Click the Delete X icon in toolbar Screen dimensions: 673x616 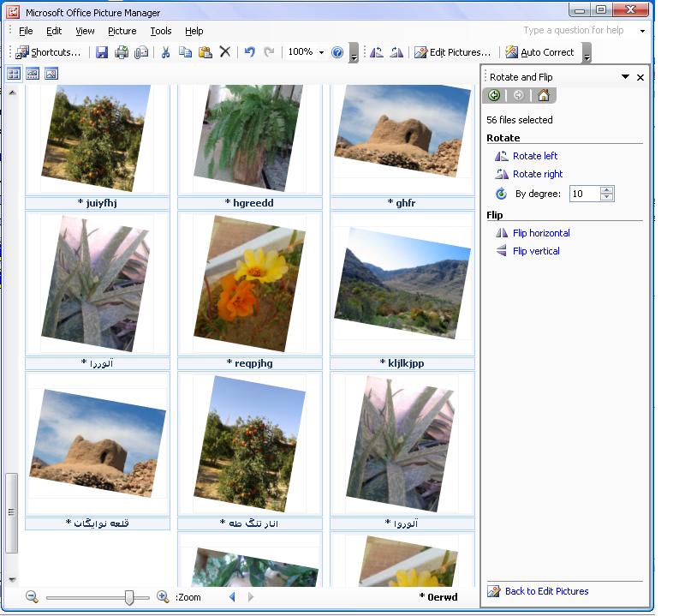[225, 52]
